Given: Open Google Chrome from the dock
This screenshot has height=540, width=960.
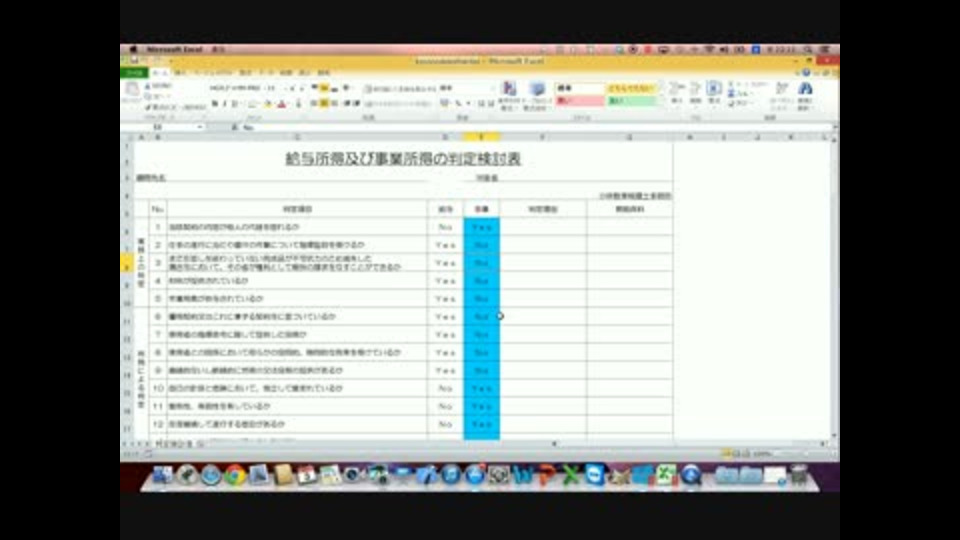Looking at the screenshot, I should (234, 475).
